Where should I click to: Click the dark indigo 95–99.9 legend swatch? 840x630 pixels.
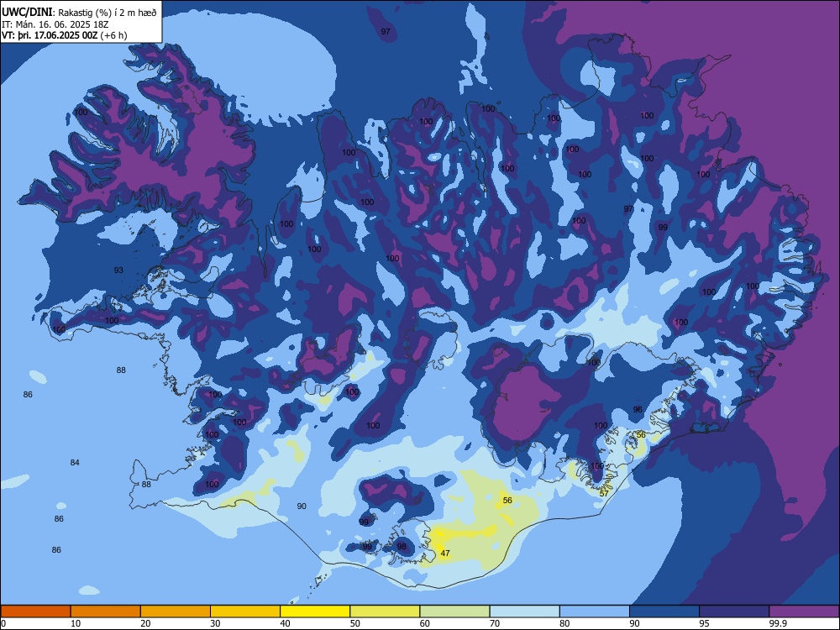pyautogui.click(x=734, y=612)
